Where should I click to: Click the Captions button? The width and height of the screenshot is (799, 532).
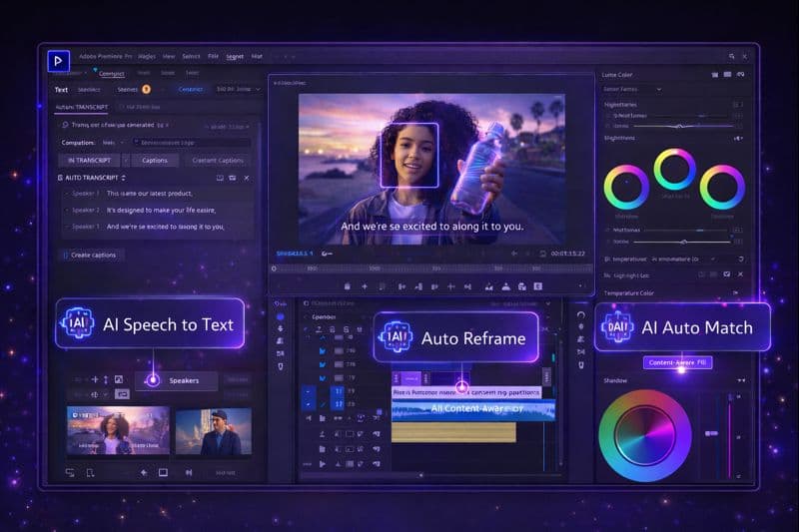pos(155,160)
